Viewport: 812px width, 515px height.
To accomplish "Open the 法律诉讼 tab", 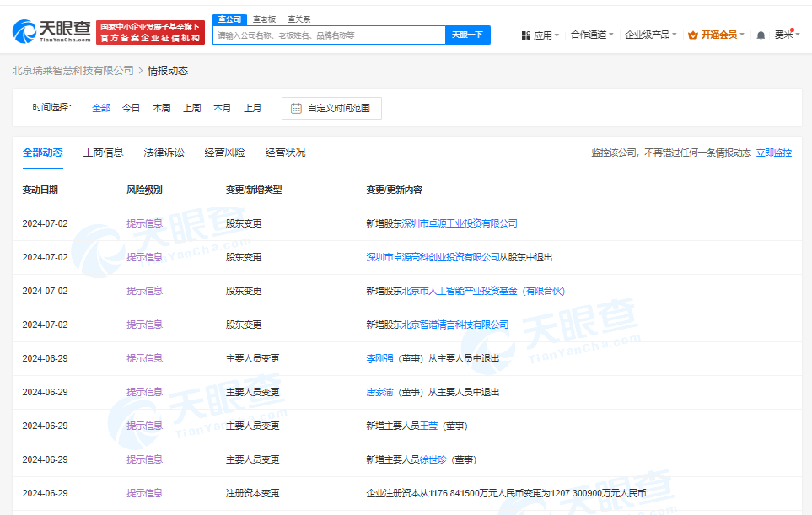I will [x=164, y=153].
